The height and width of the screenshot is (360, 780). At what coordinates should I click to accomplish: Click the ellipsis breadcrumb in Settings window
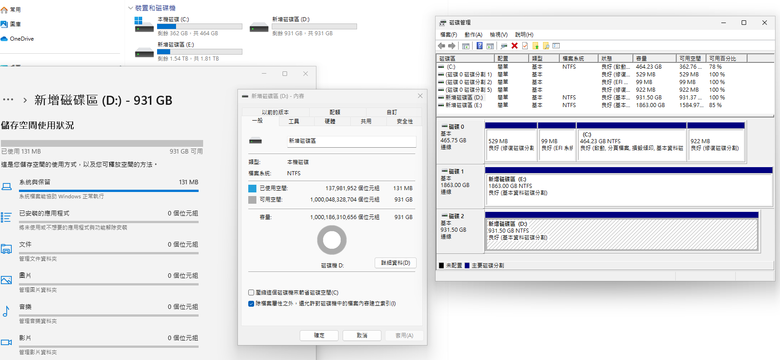[x=7, y=100]
